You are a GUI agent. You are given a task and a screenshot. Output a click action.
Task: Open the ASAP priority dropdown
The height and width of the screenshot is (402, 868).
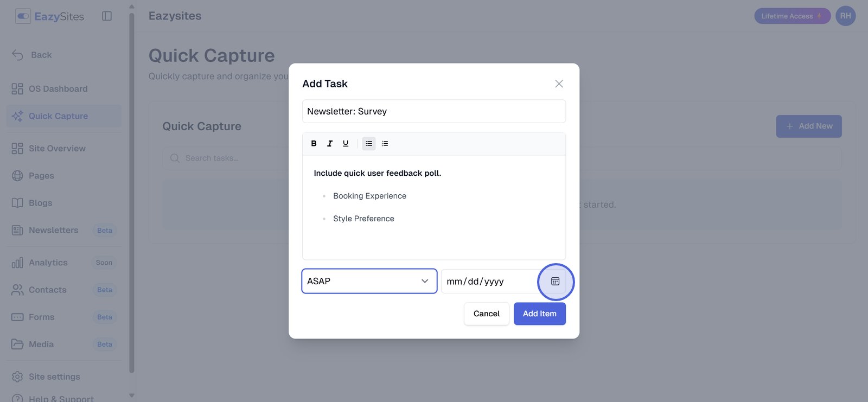pos(369,282)
